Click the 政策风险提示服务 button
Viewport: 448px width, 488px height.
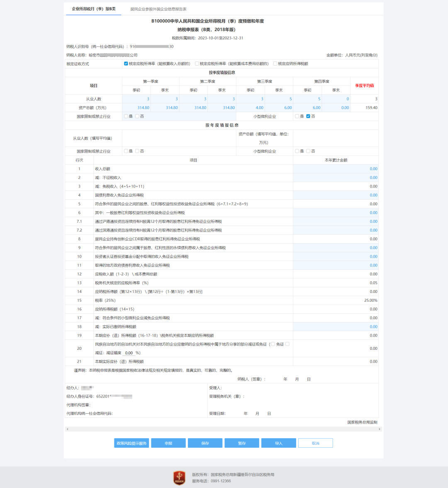pyautogui.click(x=131, y=443)
